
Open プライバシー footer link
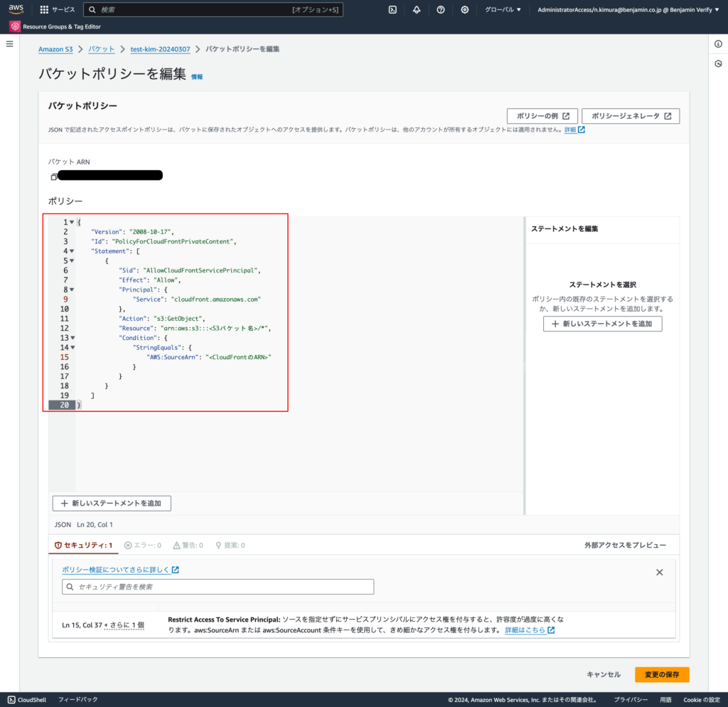[631, 700]
